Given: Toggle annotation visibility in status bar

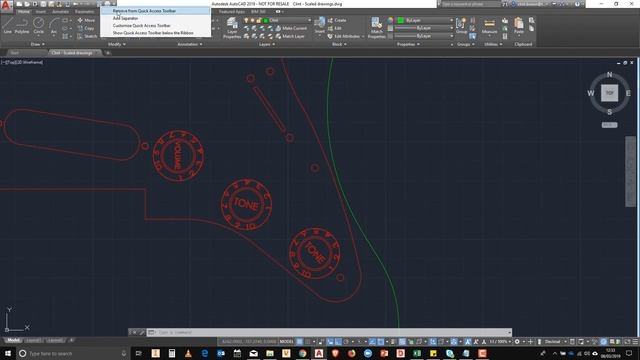Looking at the screenshot, I should tap(468, 342).
